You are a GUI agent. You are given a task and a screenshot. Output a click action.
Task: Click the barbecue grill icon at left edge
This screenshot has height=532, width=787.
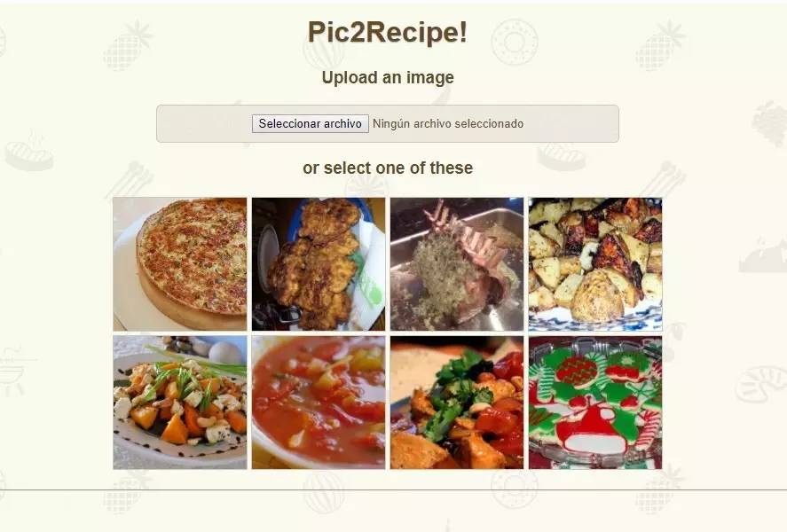click(x=12, y=372)
